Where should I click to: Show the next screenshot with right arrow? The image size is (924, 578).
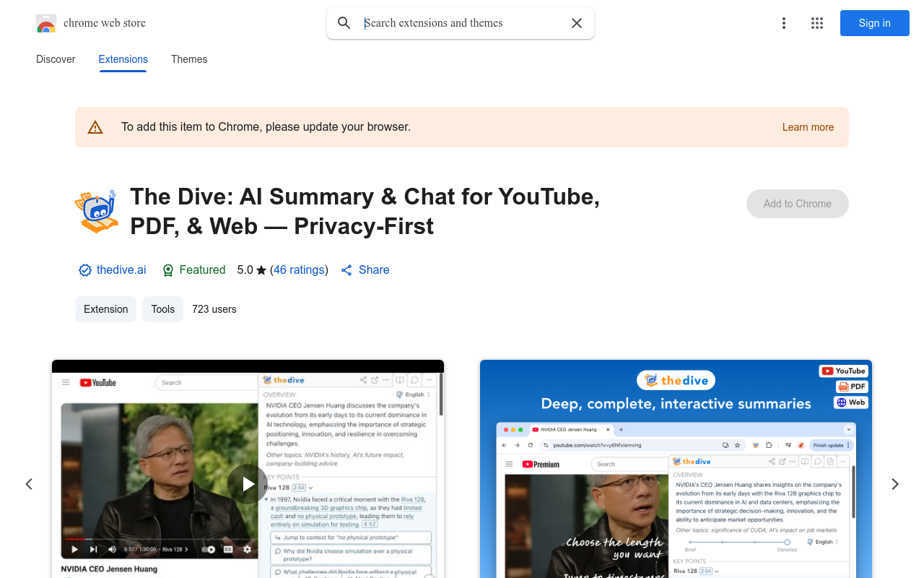coord(895,484)
